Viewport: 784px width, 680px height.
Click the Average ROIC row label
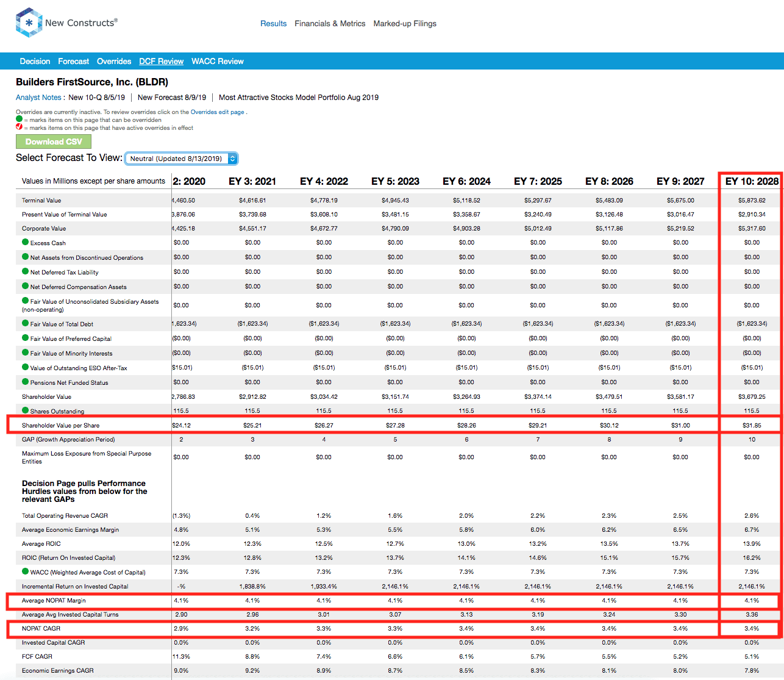pyautogui.click(x=41, y=544)
